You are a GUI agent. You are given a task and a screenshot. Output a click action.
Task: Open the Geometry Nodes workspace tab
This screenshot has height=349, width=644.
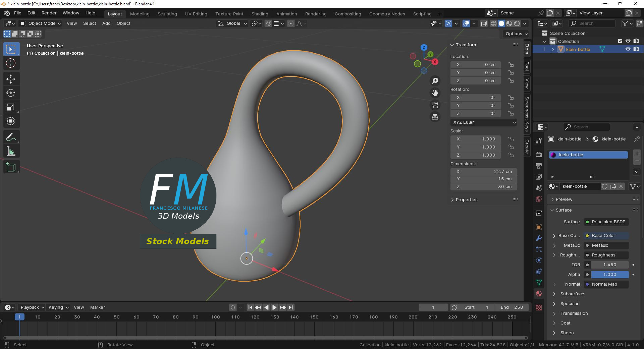point(387,14)
